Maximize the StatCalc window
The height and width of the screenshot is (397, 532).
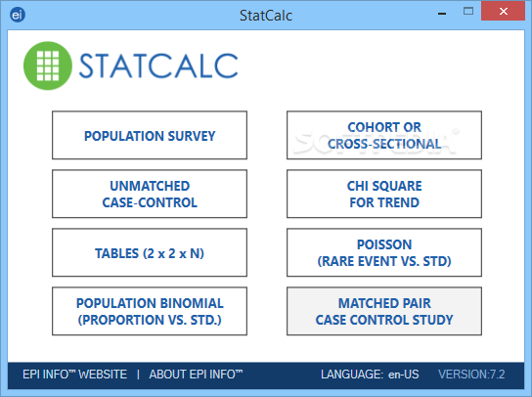[x=468, y=11]
